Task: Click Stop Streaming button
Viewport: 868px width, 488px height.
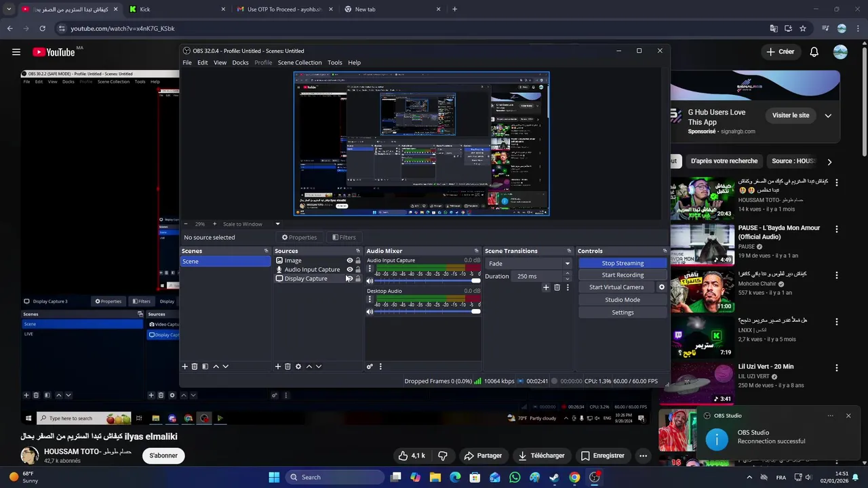Action: coord(623,263)
